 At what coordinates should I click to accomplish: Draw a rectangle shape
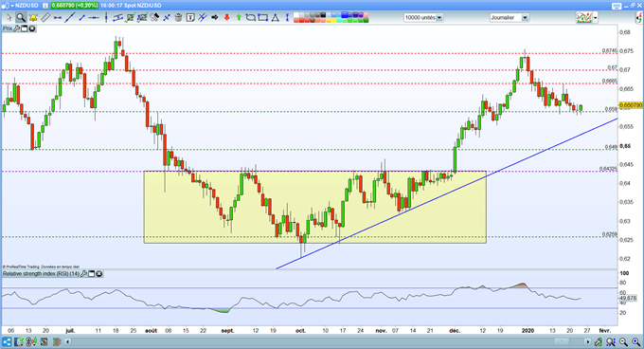[x=263, y=18]
